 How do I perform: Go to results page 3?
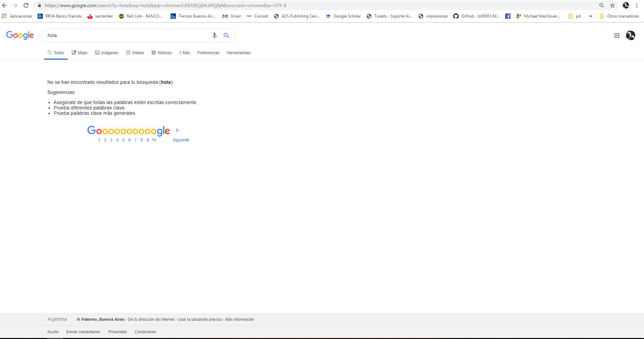pyautogui.click(x=111, y=140)
